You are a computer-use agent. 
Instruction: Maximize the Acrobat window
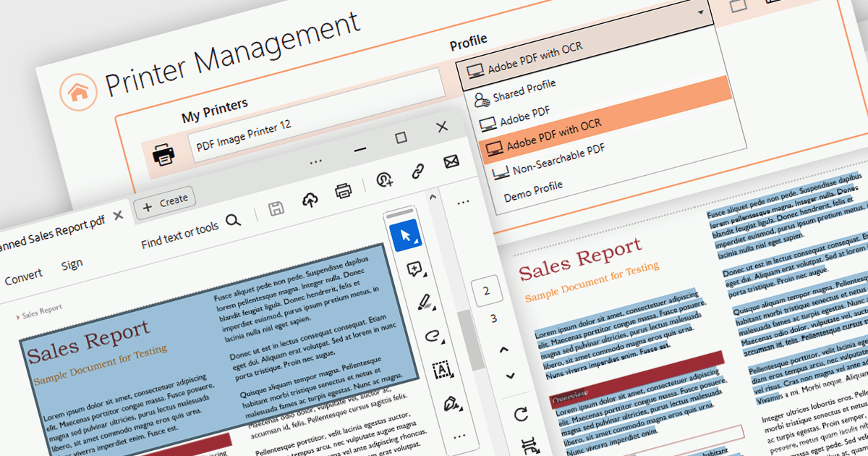[401, 138]
